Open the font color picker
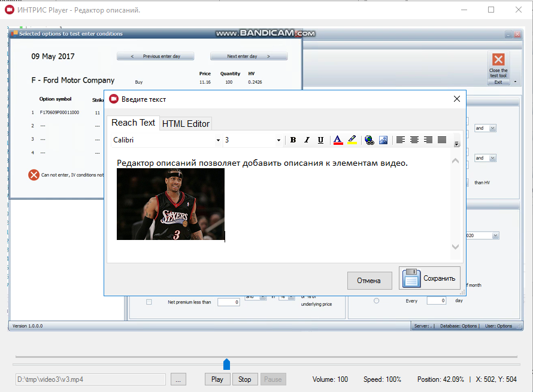 click(338, 140)
